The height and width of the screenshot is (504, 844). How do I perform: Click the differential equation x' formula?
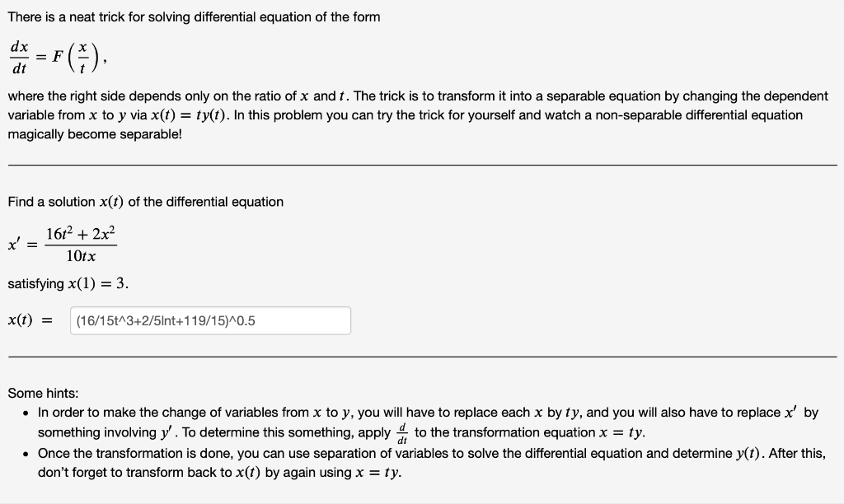[x=62, y=244]
